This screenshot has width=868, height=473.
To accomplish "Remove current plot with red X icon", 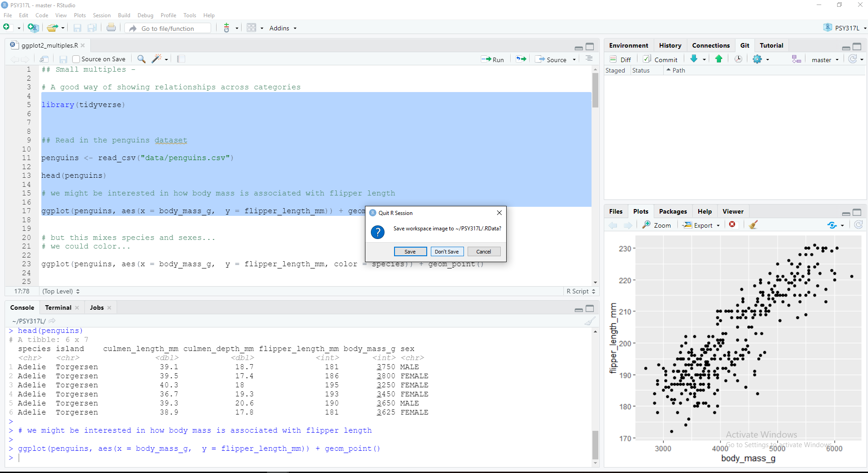I will (732, 225).
